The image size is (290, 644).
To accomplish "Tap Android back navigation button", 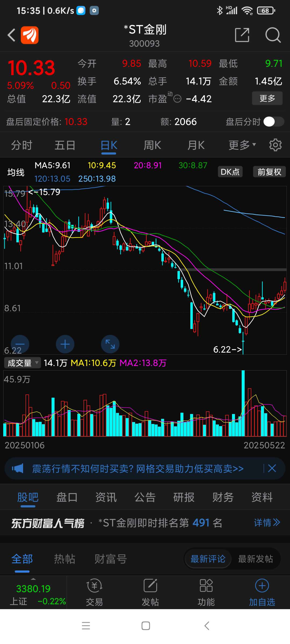I will coord(206,626).
